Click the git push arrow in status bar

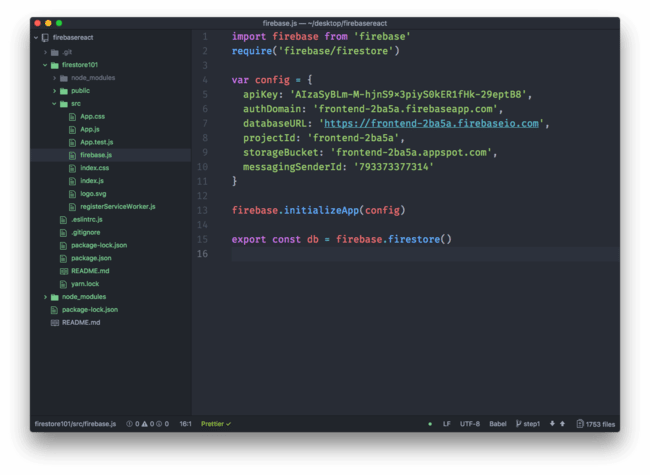pos(562,424)
